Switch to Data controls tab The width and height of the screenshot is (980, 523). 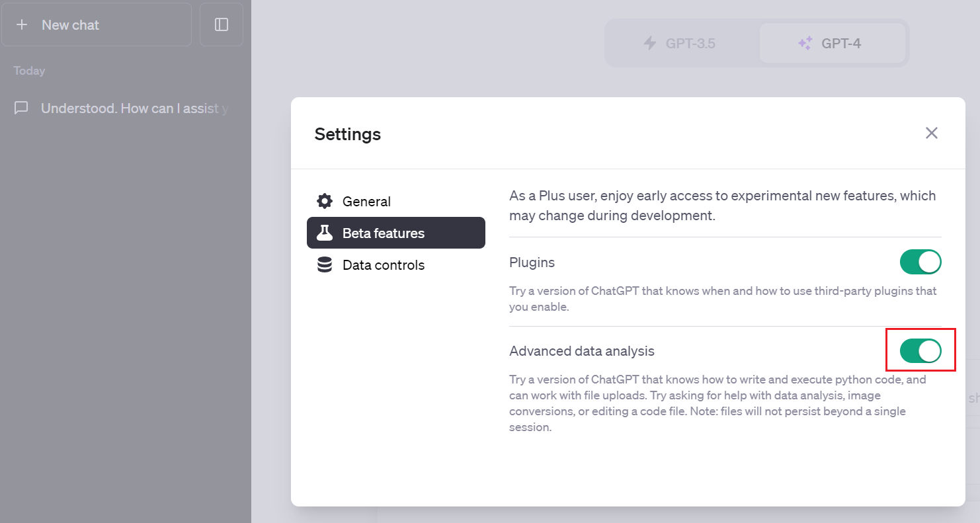pos(384,265)
